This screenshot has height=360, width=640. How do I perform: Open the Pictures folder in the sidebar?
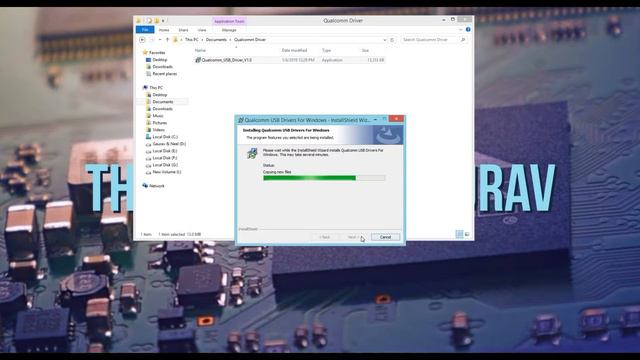coord(160,123)
